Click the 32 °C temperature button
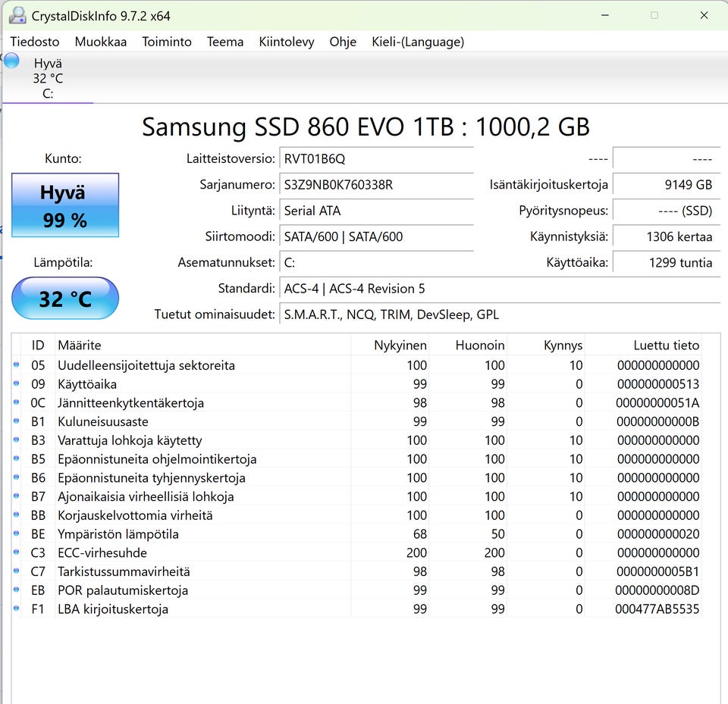This screenshot has height=704, width=728. (65, 299)
